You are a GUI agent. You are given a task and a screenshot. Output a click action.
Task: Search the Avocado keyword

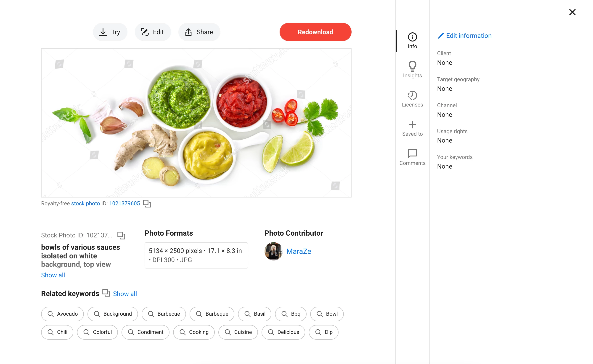62,314
